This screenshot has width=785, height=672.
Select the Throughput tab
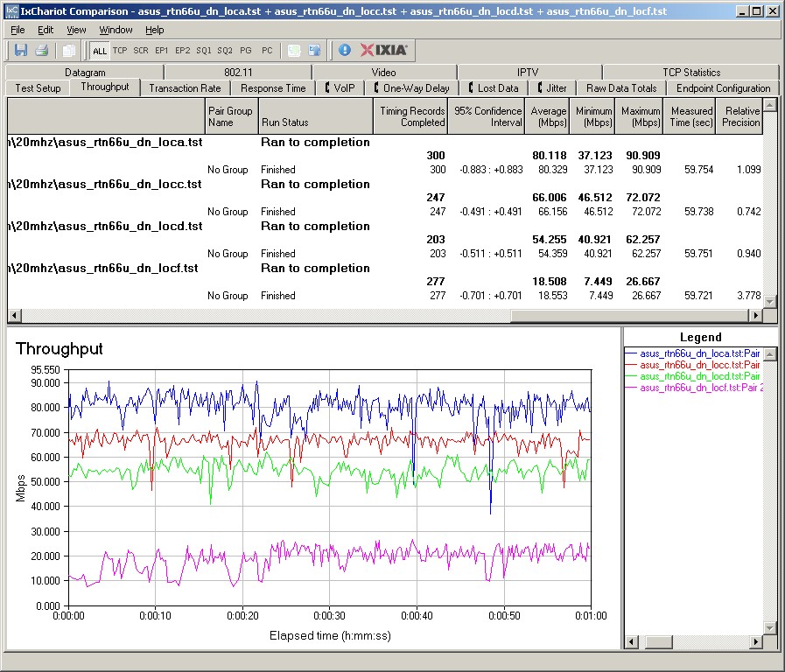[x=105, y=87]
